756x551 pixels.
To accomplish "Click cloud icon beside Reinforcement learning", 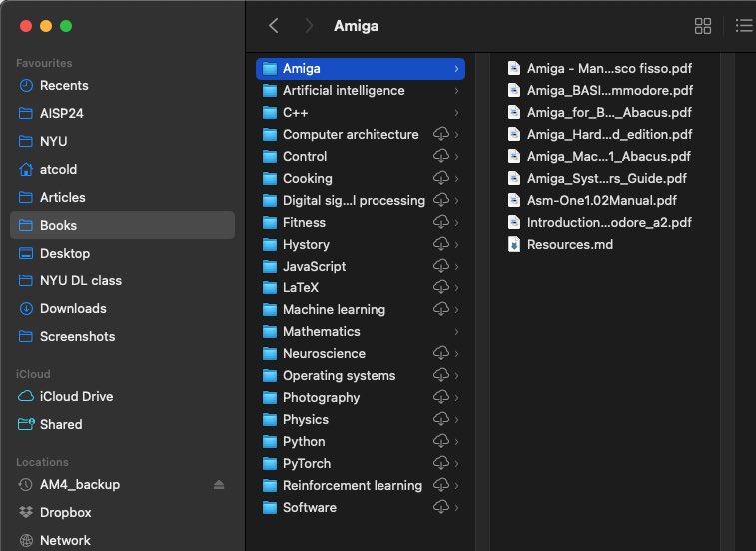I will tap(441, 484).
